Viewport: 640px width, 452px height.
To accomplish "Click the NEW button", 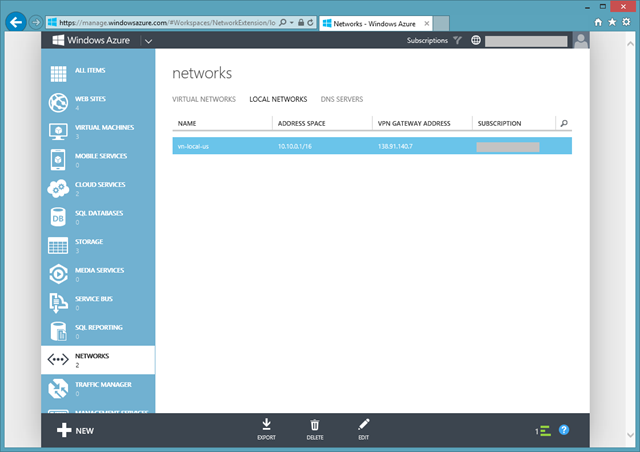I will tap(76, 430).
